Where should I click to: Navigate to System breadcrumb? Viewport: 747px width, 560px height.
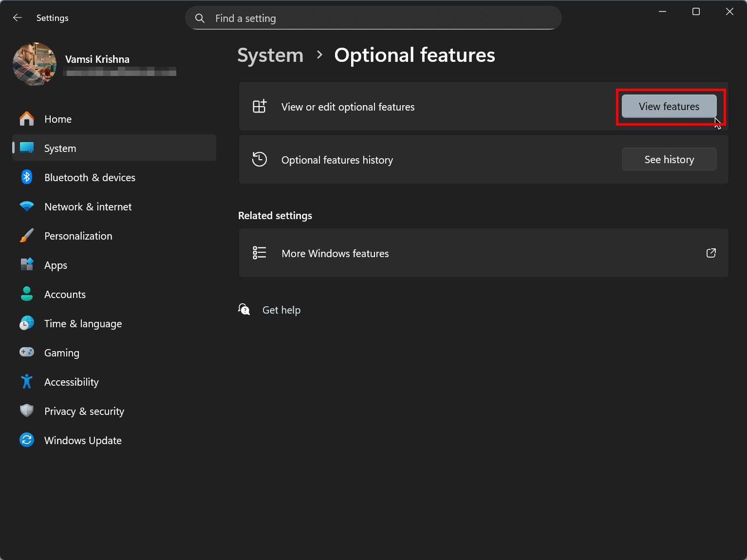[270, 55]
